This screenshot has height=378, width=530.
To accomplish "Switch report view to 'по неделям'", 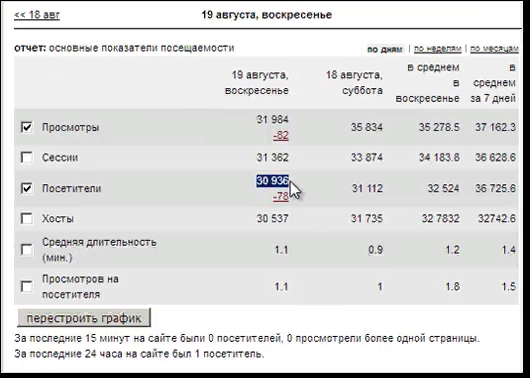I will [x=438, y=49].
